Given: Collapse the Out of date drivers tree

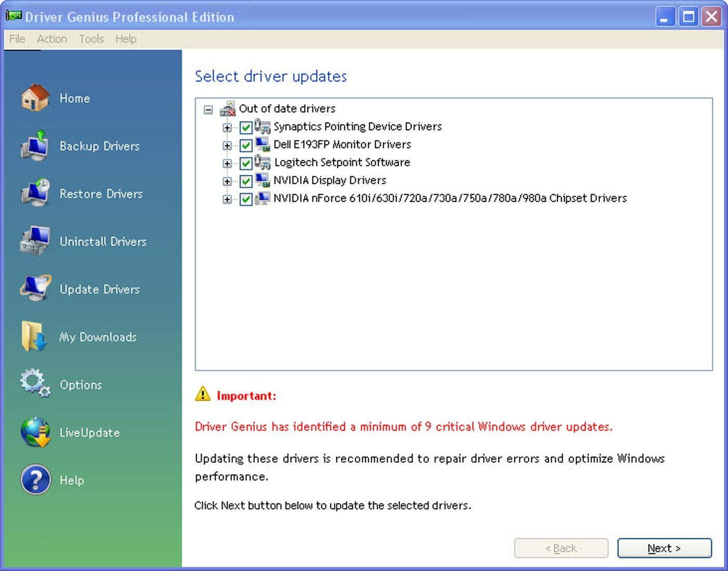Looking at the screenshot, I should (x=209, y=110).
